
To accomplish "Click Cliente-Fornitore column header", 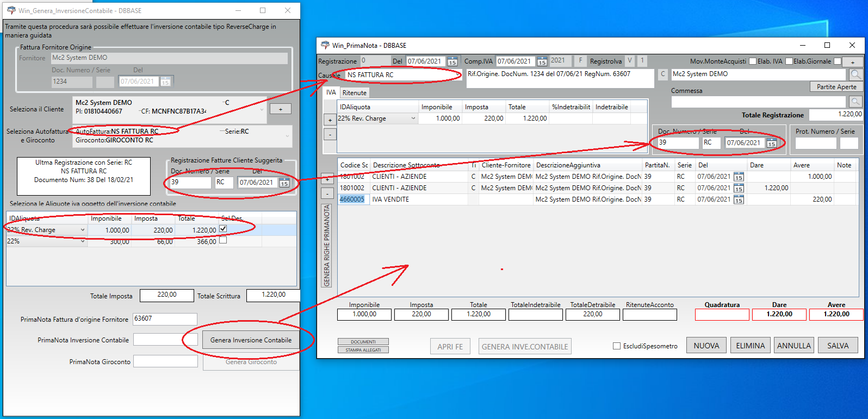I will tap(506, 165).
